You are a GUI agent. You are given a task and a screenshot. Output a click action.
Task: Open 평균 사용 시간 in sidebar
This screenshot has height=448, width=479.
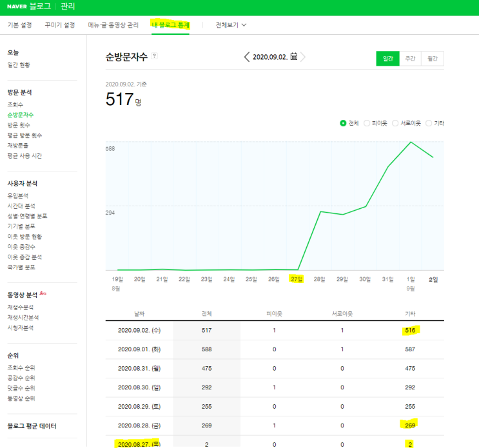[24, 156]
